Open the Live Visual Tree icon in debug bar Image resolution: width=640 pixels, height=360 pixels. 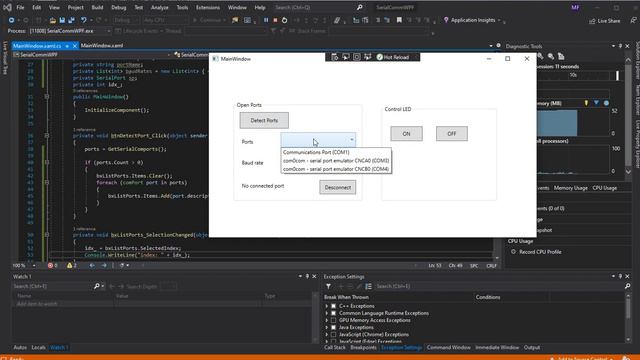coord(335,57)
